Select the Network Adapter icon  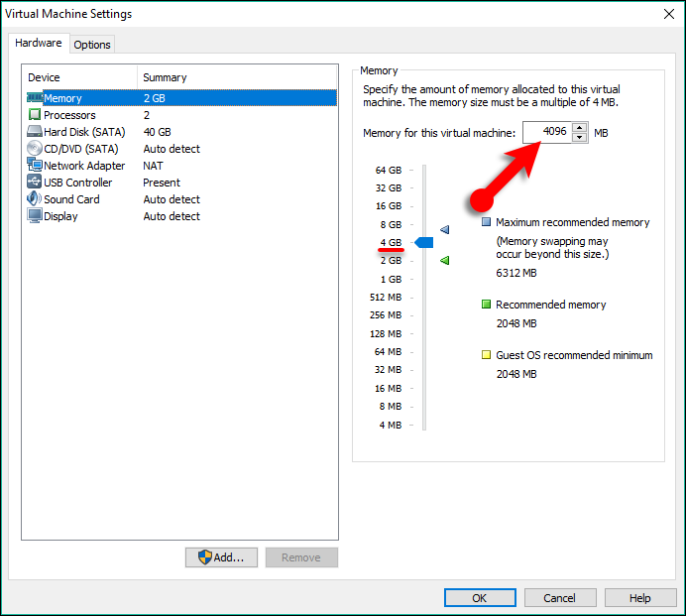click(35, 166)
